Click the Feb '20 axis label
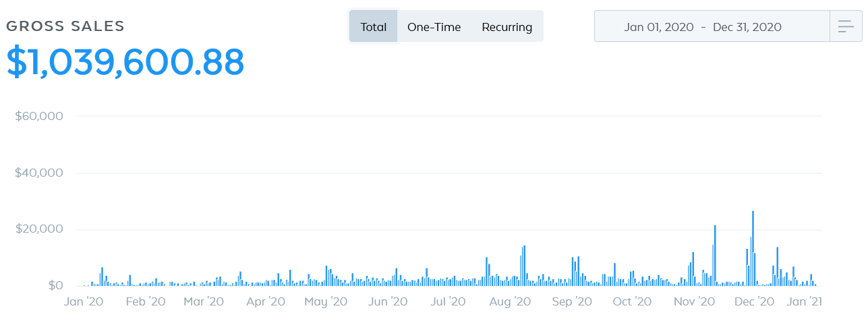Screen dimensions: 868x325 click(x=145, y=301)
